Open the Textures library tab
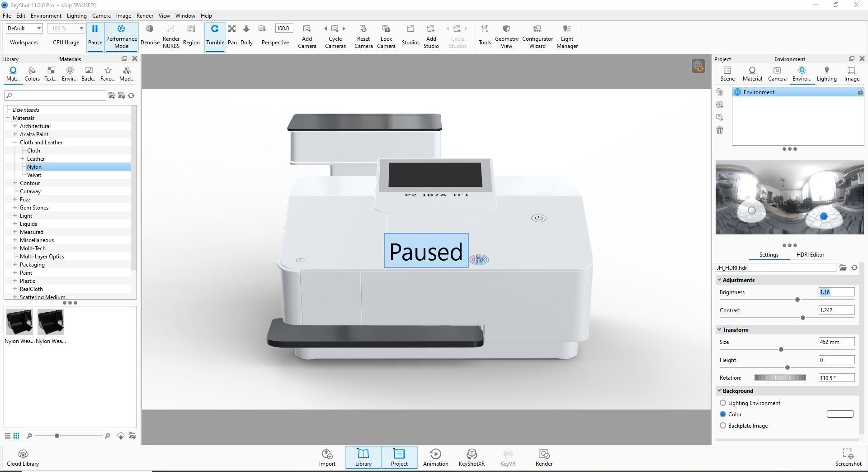The image size is (868, 472). [x=51, y=74]
